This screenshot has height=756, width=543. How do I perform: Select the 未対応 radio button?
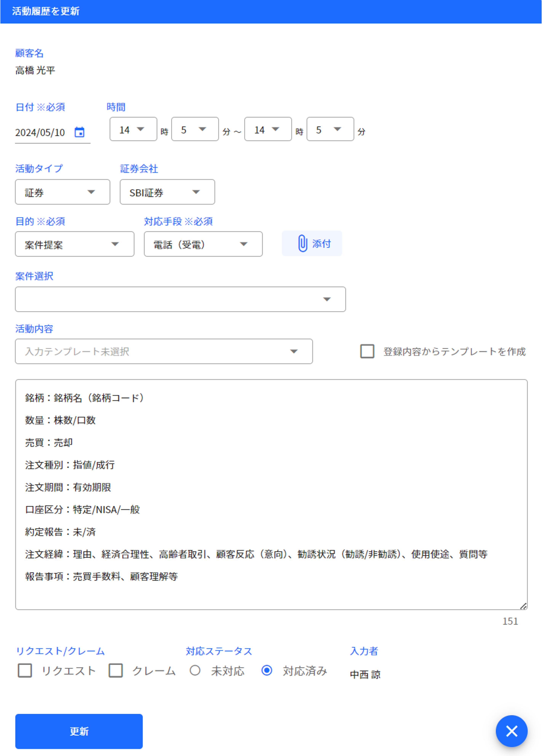(195, 670)
